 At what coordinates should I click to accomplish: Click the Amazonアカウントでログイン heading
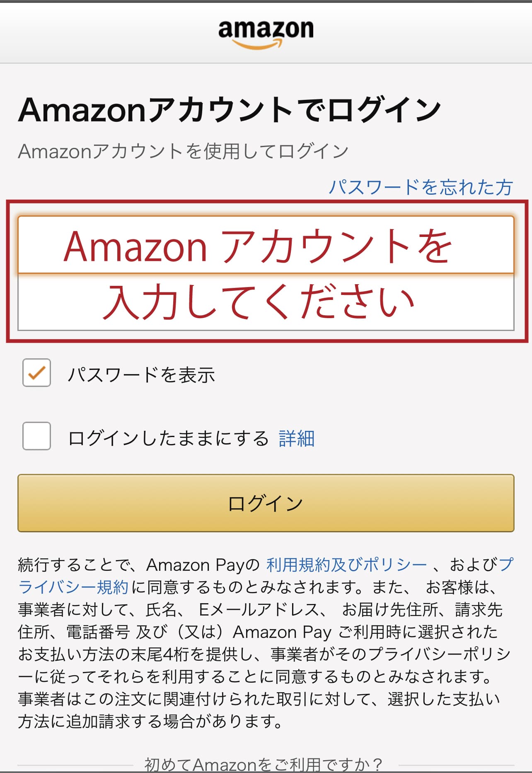click(230, 110)
